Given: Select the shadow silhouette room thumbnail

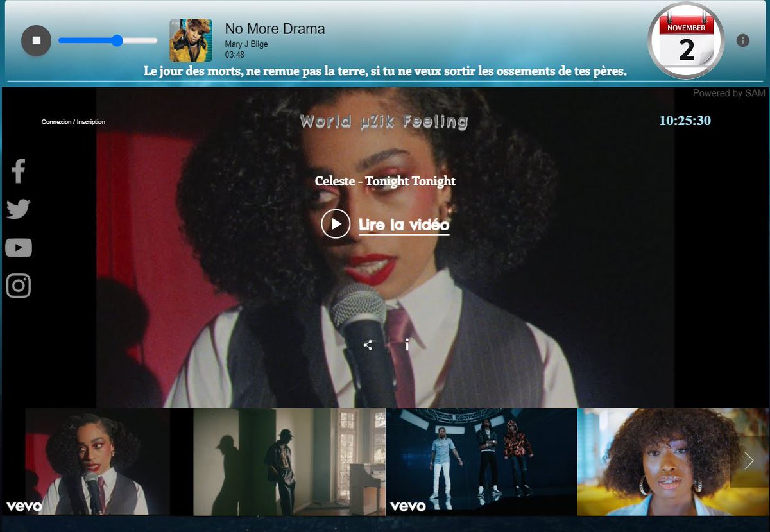Looking at the screenshot, I should pos(289,462).
